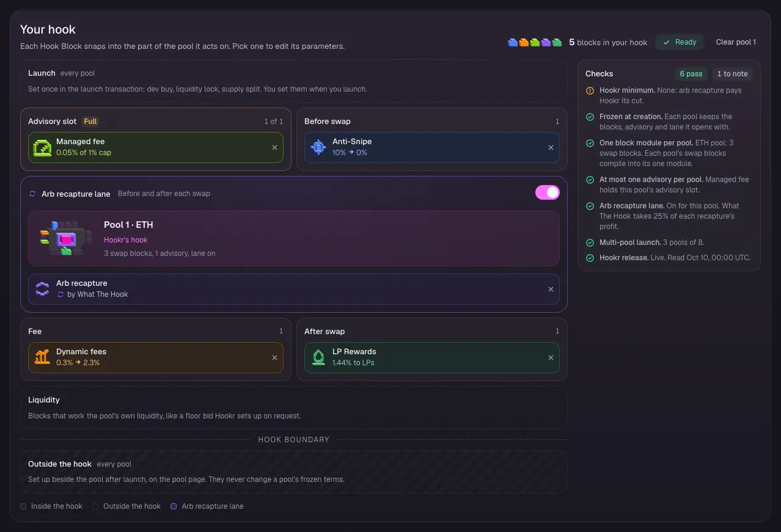
Task: Remove the Dynamic fees block
Action: [274, 357]
